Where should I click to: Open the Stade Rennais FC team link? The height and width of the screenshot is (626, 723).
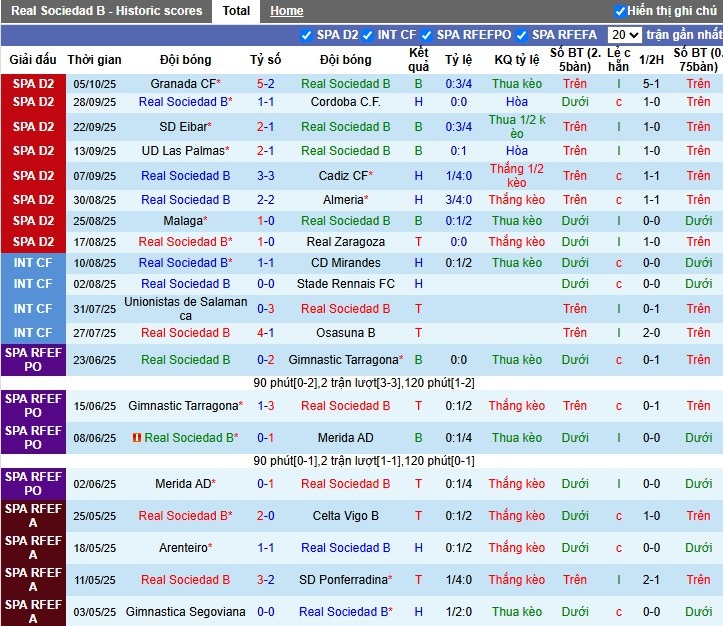tap(345, 284)
